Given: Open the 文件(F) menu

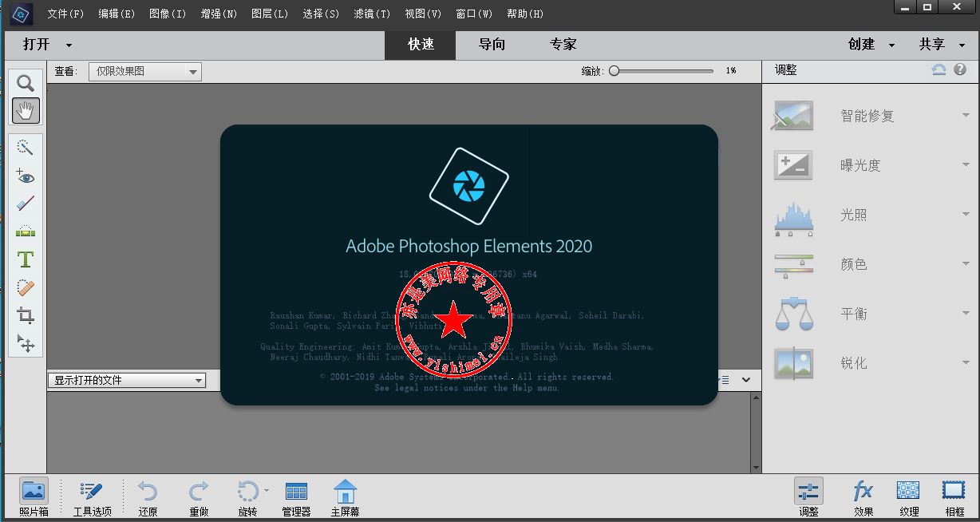Looking at the screenshot, I should coord(65,14).
